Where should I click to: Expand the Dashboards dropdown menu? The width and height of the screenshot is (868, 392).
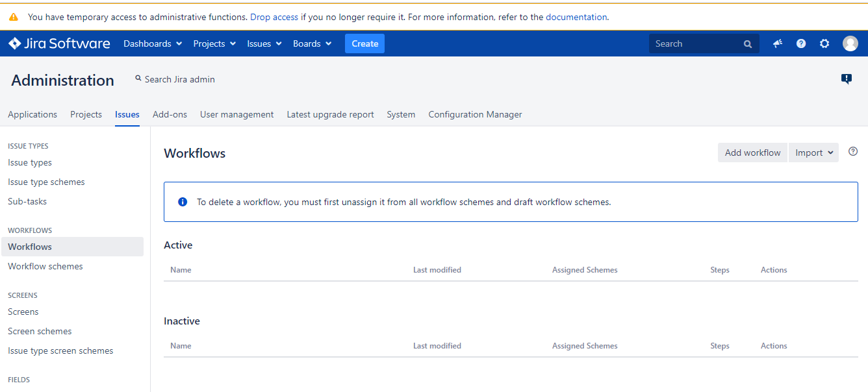[147, 43]
